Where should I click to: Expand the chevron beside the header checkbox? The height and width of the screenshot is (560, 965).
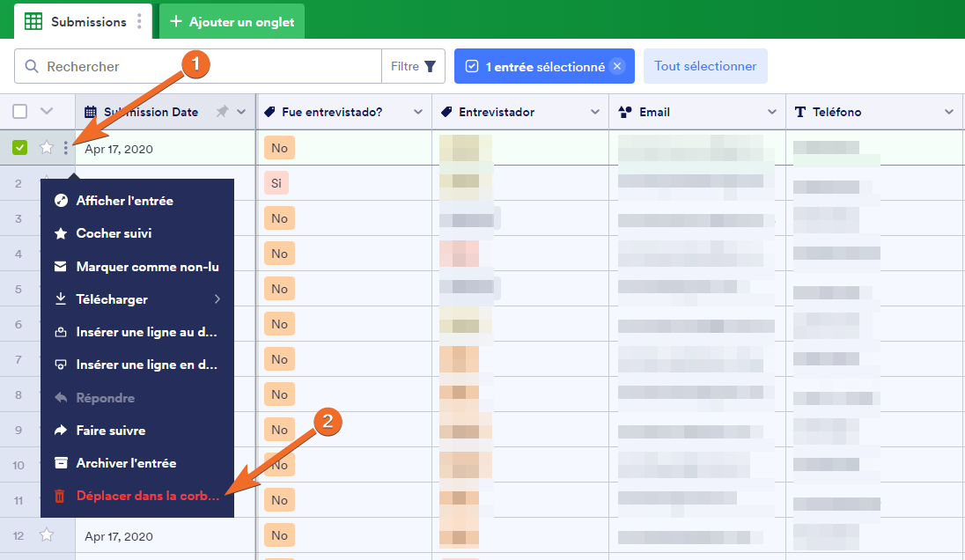[47, 112]
